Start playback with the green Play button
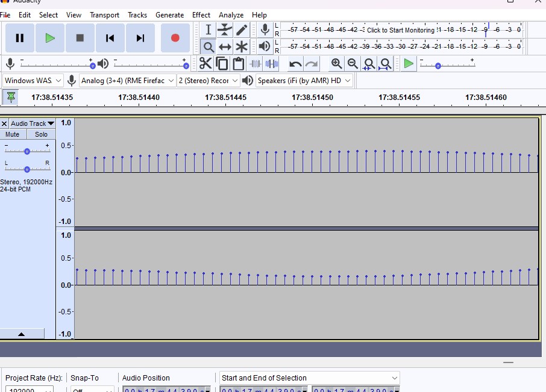 click(x=50, y=38)
